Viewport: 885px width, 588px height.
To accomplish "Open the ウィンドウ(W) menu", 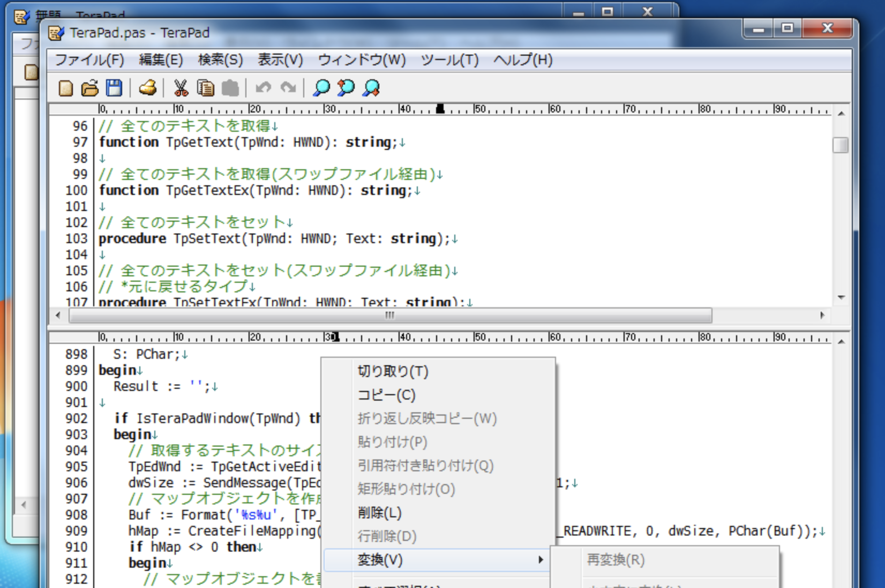I will coord(362,59).
